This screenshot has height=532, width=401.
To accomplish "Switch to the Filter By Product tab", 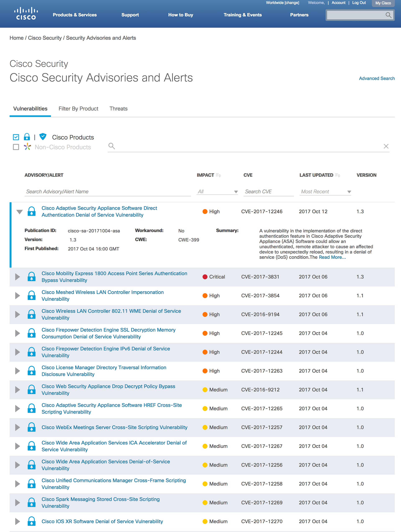I will [78, 109].
